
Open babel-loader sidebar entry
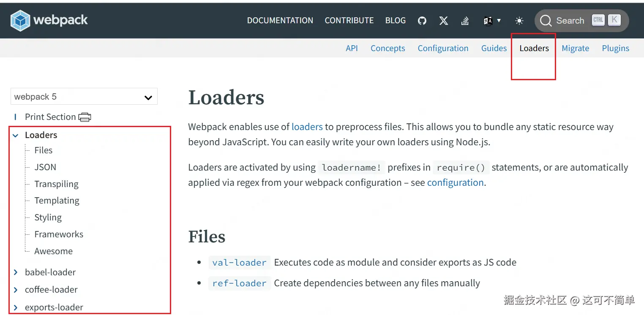(50, 272)
